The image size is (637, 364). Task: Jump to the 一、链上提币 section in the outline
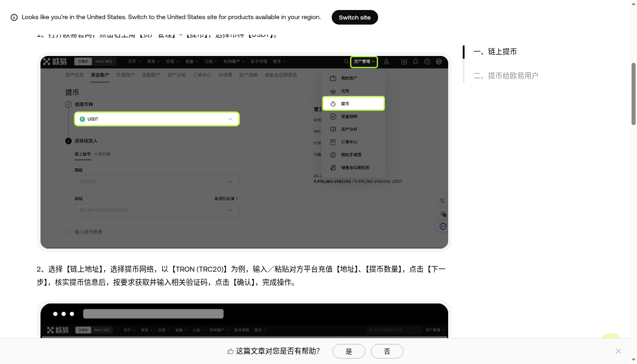tap(495, 52)
